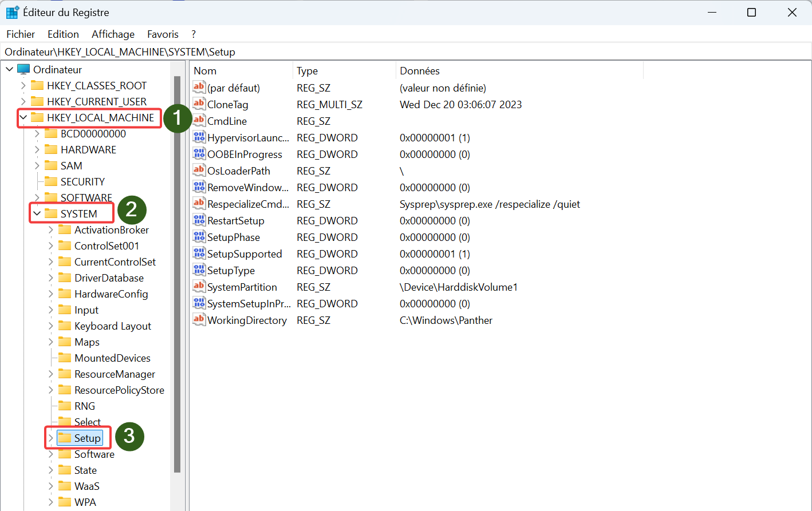
Task: Open the Edition menu
Action: tap(63, 34)
